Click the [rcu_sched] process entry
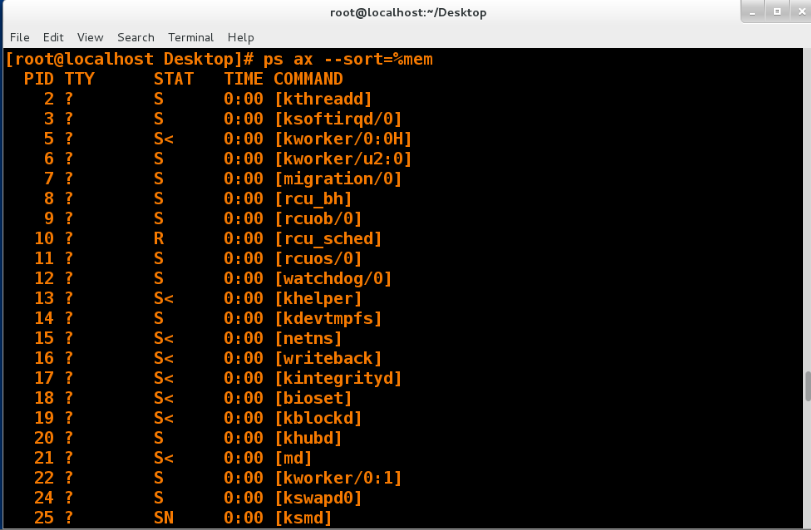 click(x=328, y=238)
